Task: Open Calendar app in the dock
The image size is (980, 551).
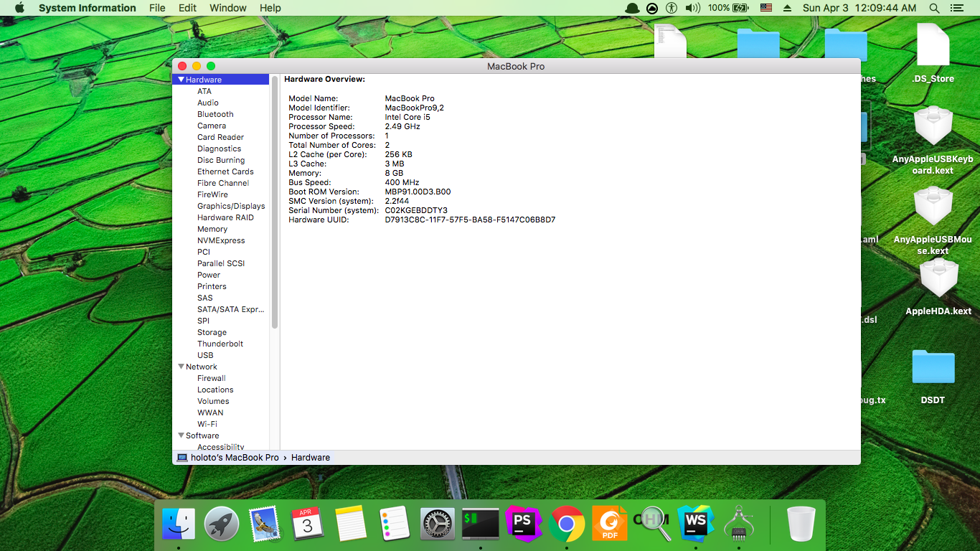Action: [308, 524]
